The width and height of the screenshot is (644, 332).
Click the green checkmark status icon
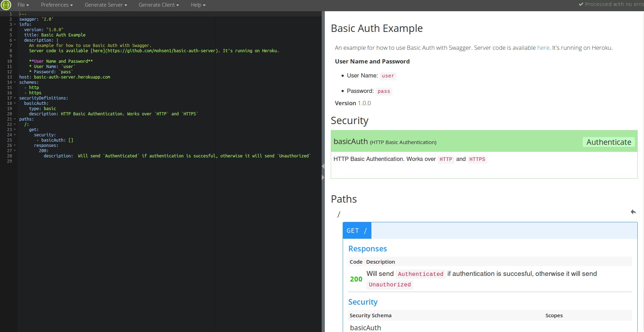(x=581, y=5)
